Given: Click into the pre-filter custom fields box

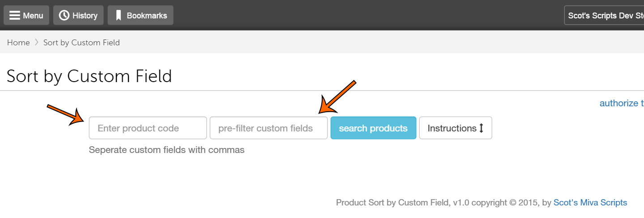Looking at the screenshot, I should pos(269,128).
